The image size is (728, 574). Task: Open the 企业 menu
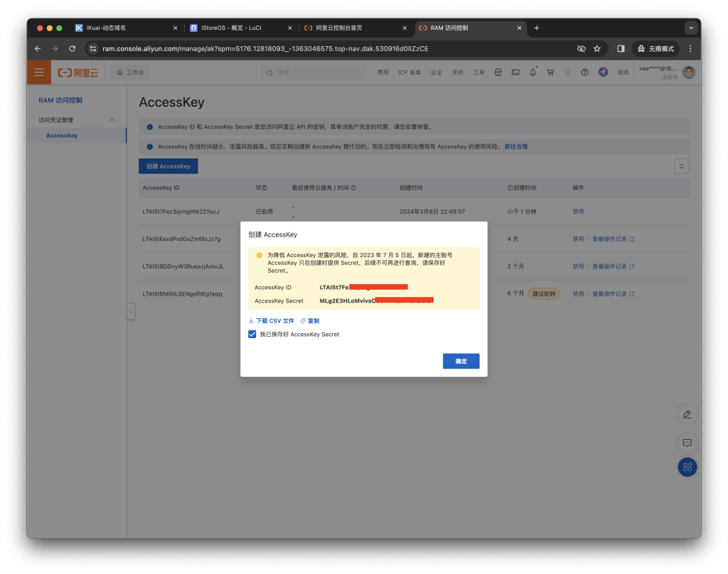pos(436,72)
